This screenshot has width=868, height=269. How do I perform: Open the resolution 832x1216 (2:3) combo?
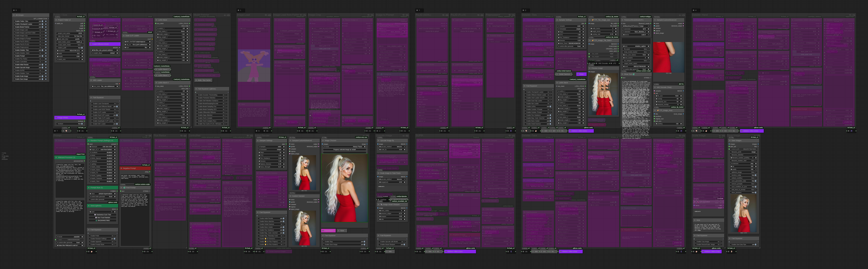pos(70,51)
